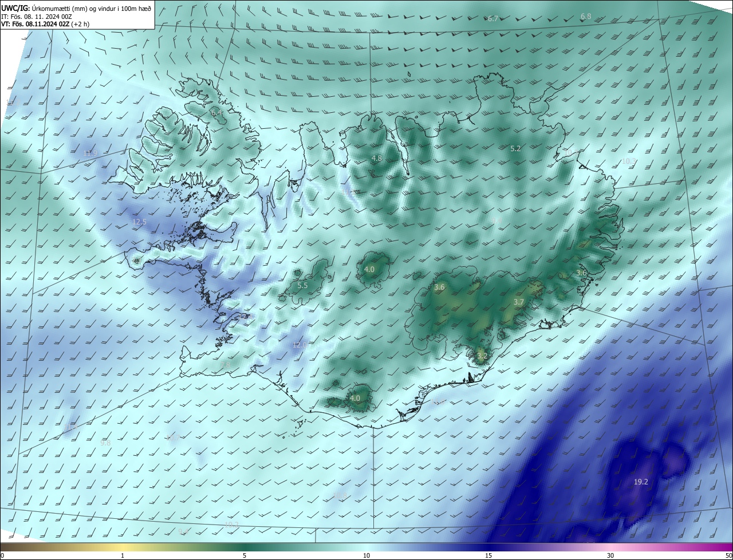
Task: Click the color scale tick labeled 10
Action: click(366, 556)
